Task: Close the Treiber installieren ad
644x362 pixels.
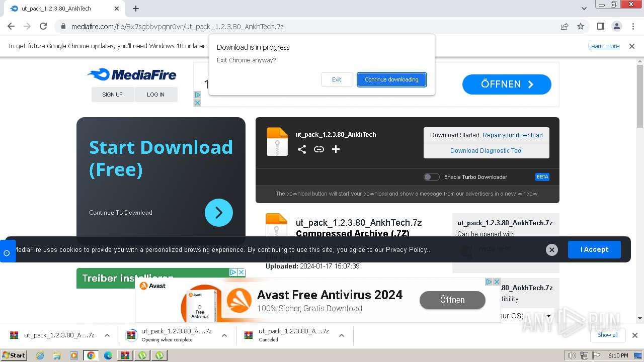Action: tap(242, 272)
